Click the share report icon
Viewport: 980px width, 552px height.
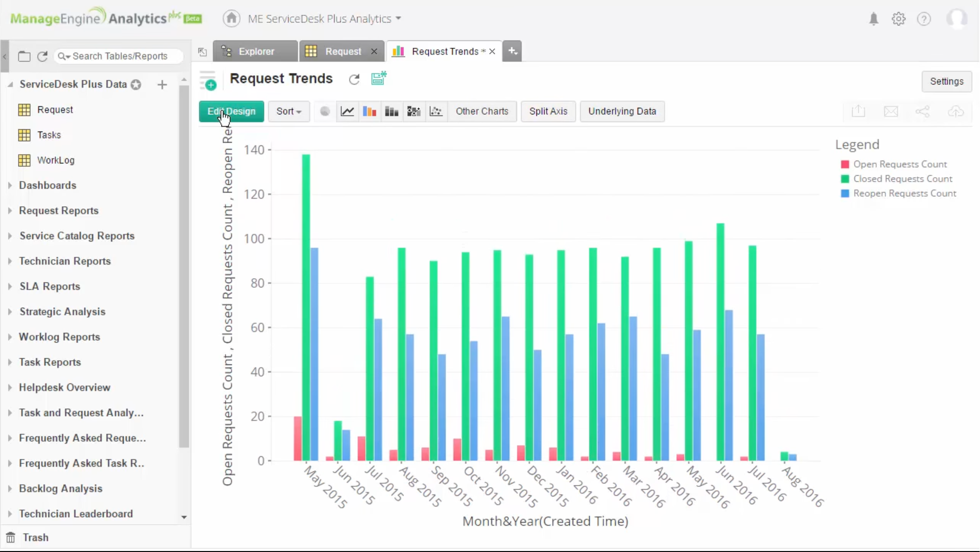923,111
